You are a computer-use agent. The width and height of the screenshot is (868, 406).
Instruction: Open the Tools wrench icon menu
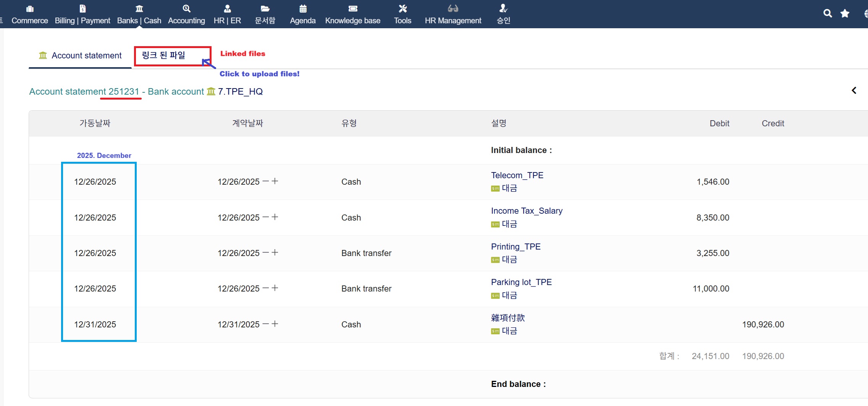402,9
